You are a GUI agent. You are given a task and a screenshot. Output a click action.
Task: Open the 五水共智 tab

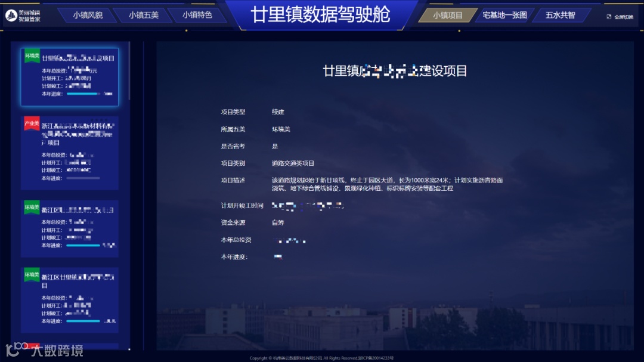pyautogui.click(x=560, y=15)
